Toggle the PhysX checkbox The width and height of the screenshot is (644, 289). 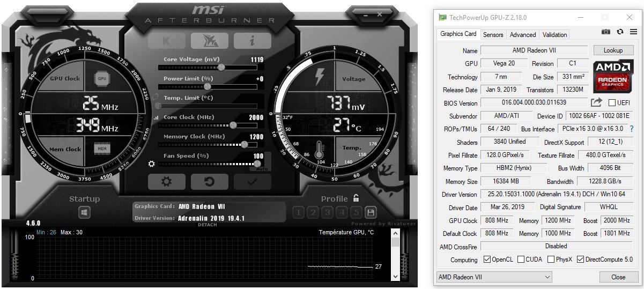click(551, 260)
